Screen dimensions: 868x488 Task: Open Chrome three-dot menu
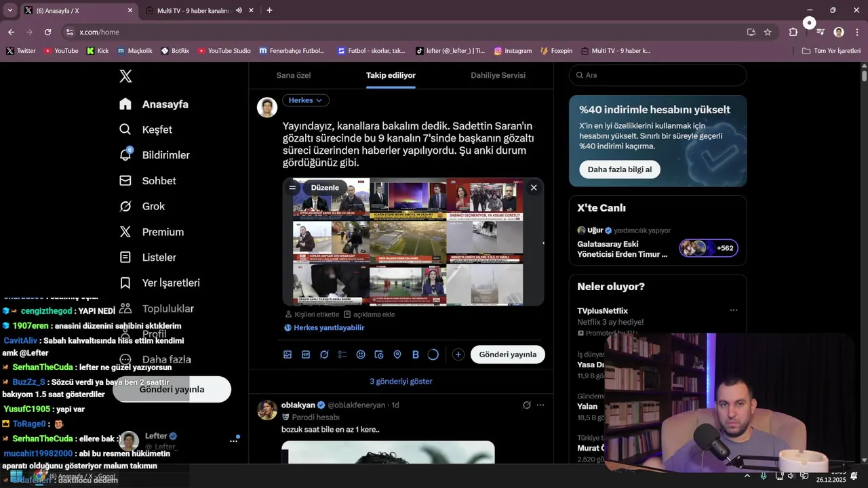(x=856, y=32)
